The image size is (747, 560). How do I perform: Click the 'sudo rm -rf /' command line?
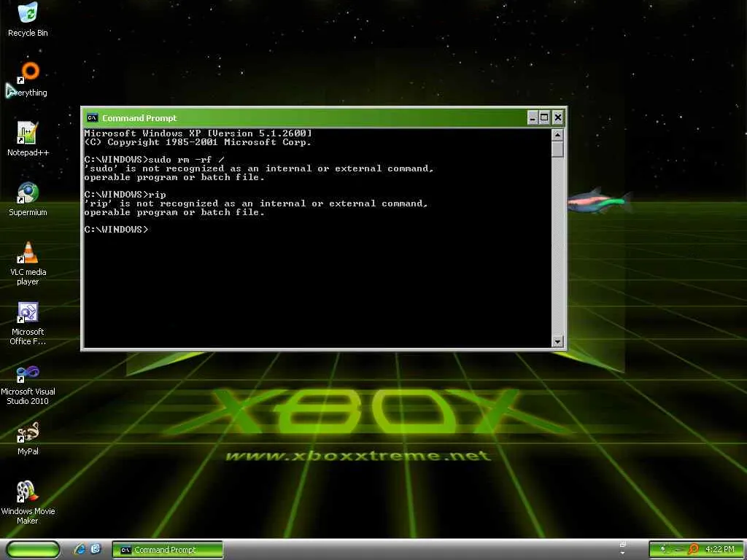154,160
